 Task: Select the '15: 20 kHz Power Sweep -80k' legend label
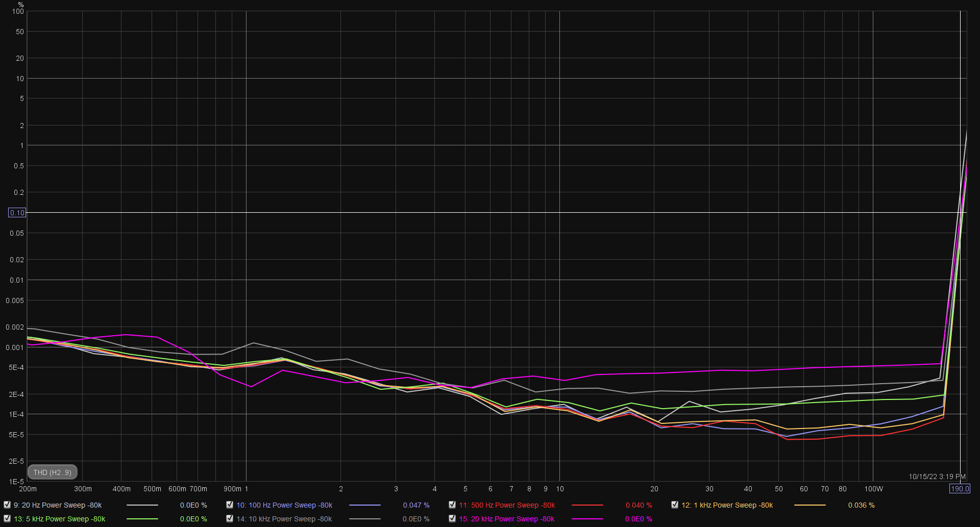[507, 519]
